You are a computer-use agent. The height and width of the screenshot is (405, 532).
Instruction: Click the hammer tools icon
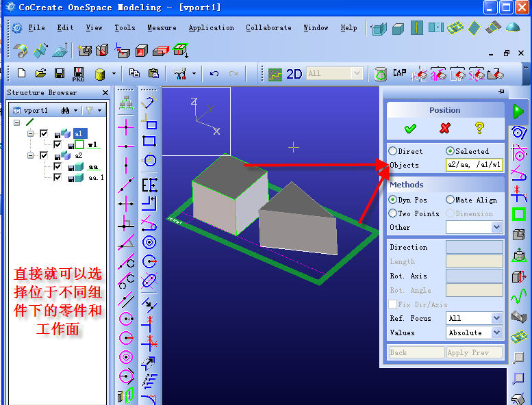179,73
